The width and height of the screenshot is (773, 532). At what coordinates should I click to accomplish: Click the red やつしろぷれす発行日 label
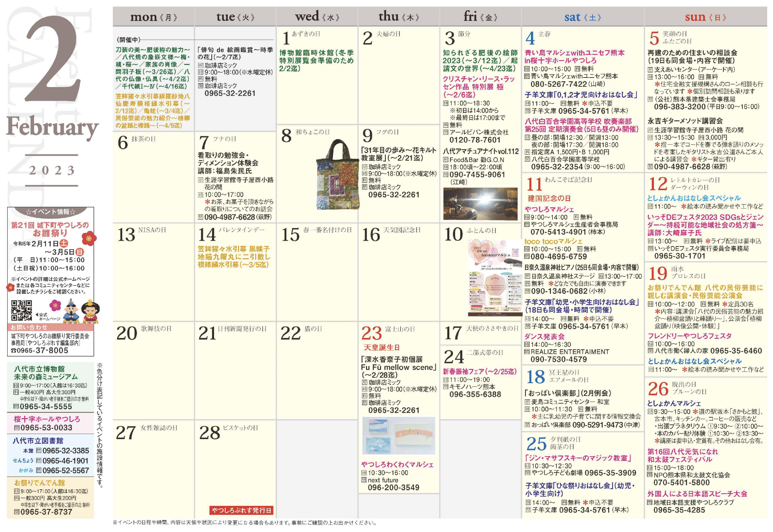(x=241, y=510)
